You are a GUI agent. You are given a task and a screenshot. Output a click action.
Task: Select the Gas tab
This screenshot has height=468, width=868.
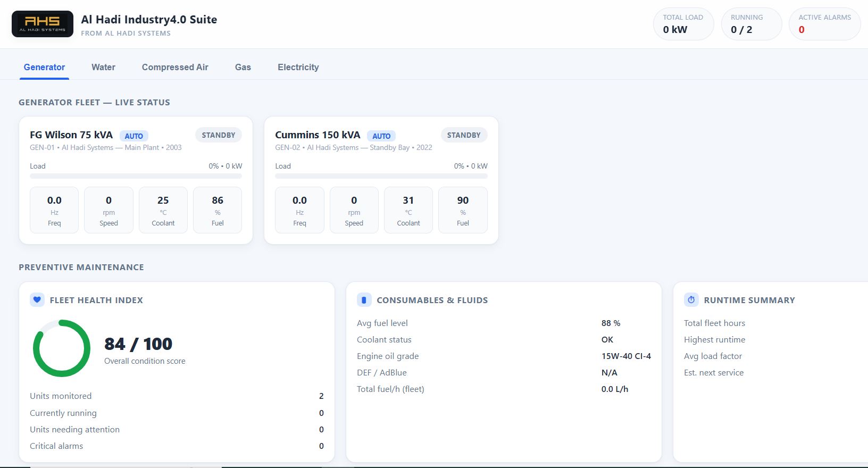[243, 67]
